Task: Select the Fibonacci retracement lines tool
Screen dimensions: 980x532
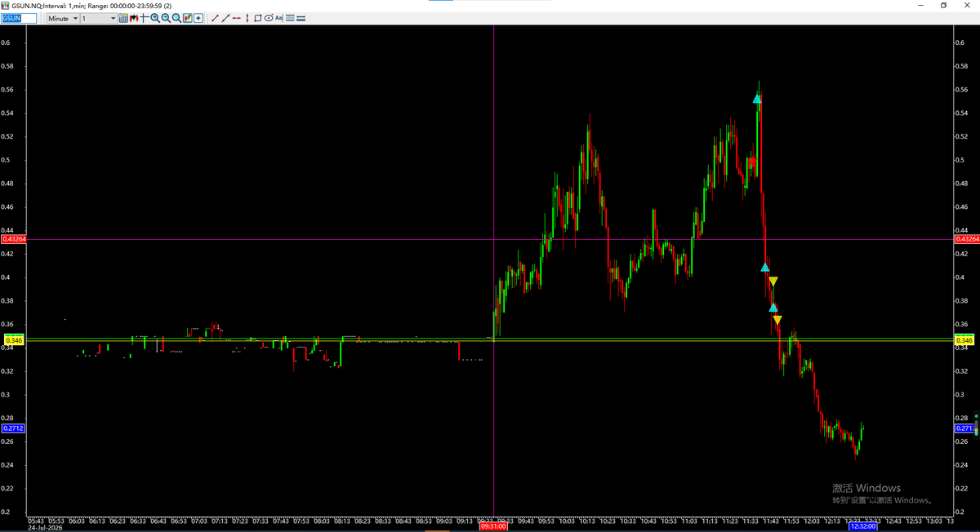Action: point(290,18)
